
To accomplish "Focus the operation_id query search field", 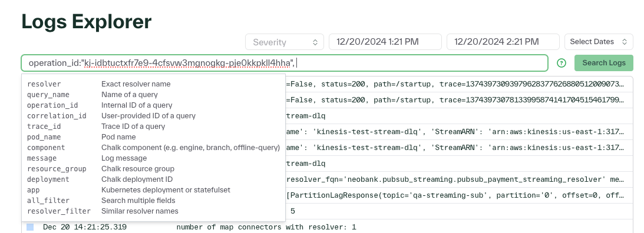I will click(x=285, y=63).
